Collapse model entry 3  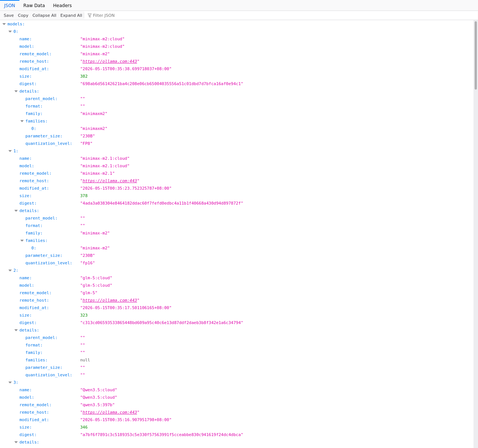point(10,382)
